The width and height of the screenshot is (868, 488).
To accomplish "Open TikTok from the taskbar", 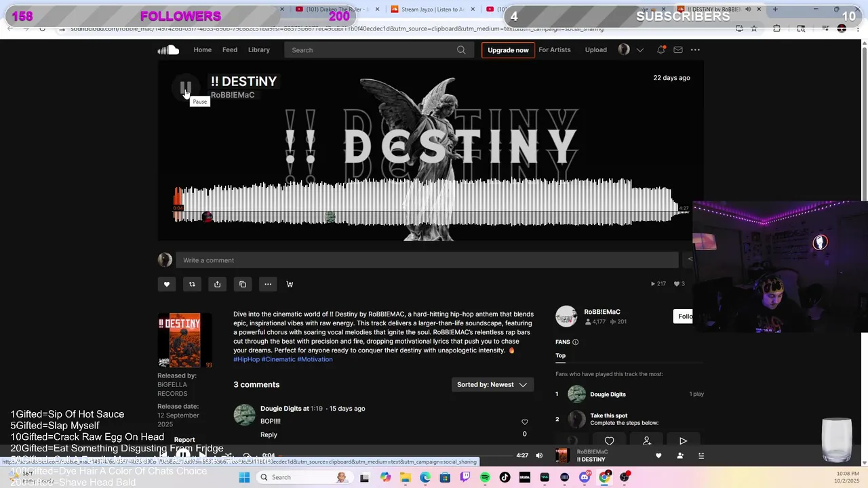I will click(505, 477).
